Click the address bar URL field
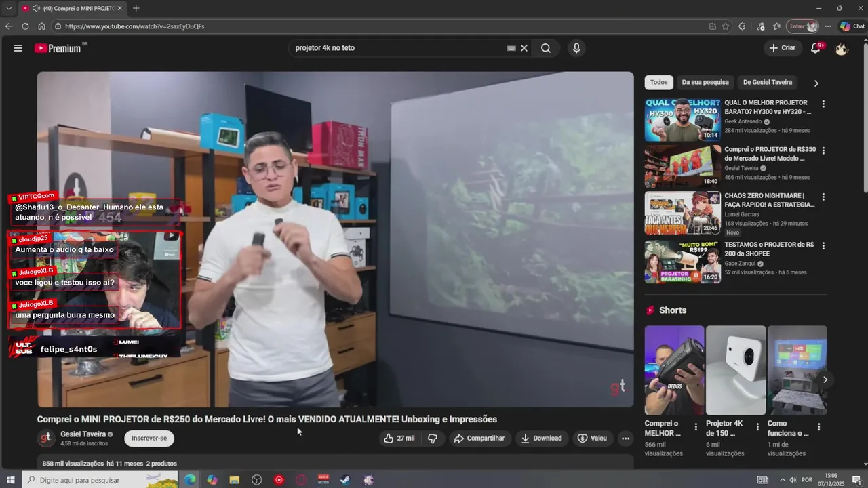This screenshot has height=488, width=868. tap(380, 26)
